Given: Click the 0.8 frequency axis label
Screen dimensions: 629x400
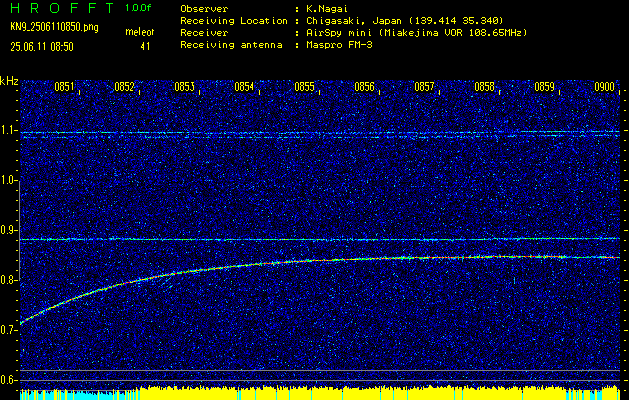Looking at the screenshot, I should pos(8,280).
